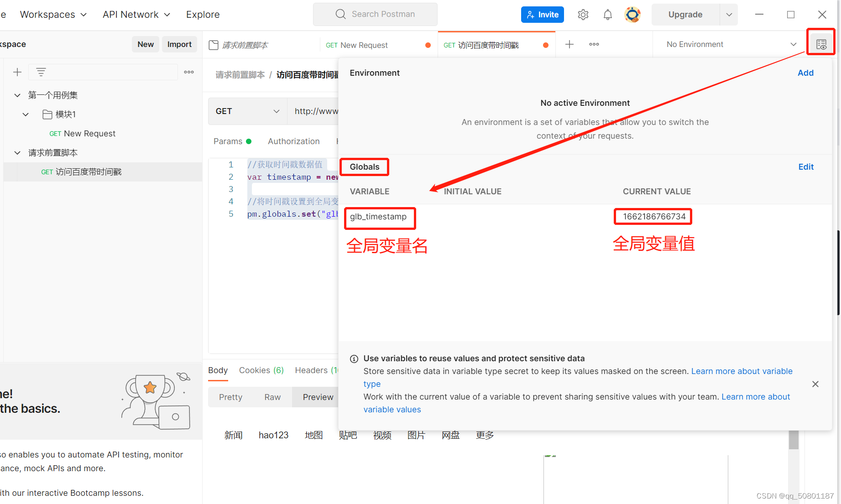Viewport: 841px width, 504px height.
Task: Open the notifications bell
Action: pos(607,15)
